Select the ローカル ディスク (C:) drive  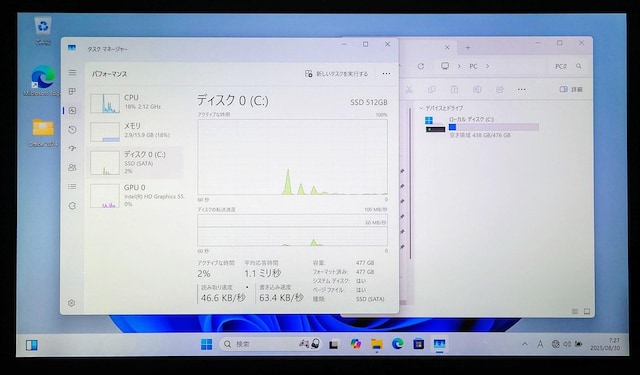point(482,127)
